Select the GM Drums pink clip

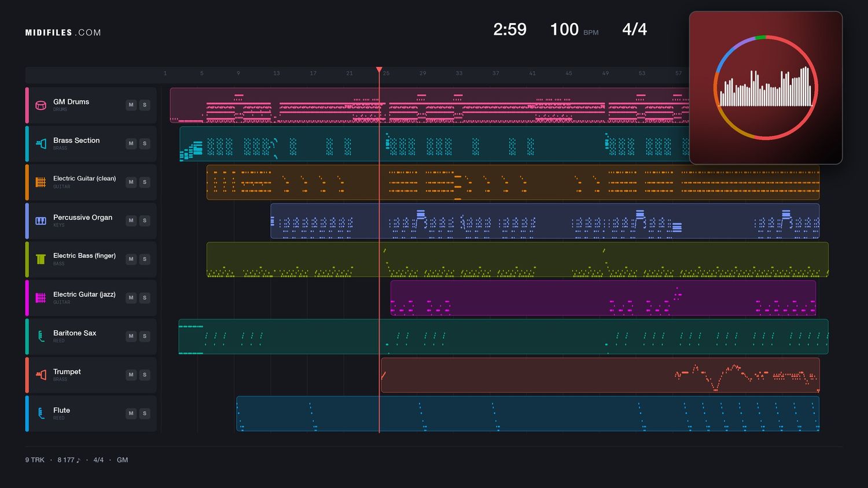pos(429,105)
